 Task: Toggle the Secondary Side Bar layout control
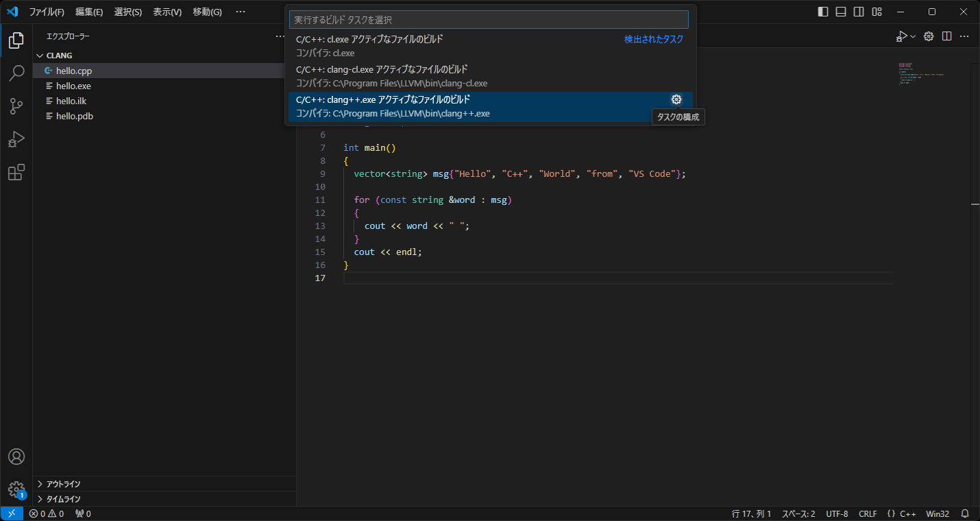(858, 12)
